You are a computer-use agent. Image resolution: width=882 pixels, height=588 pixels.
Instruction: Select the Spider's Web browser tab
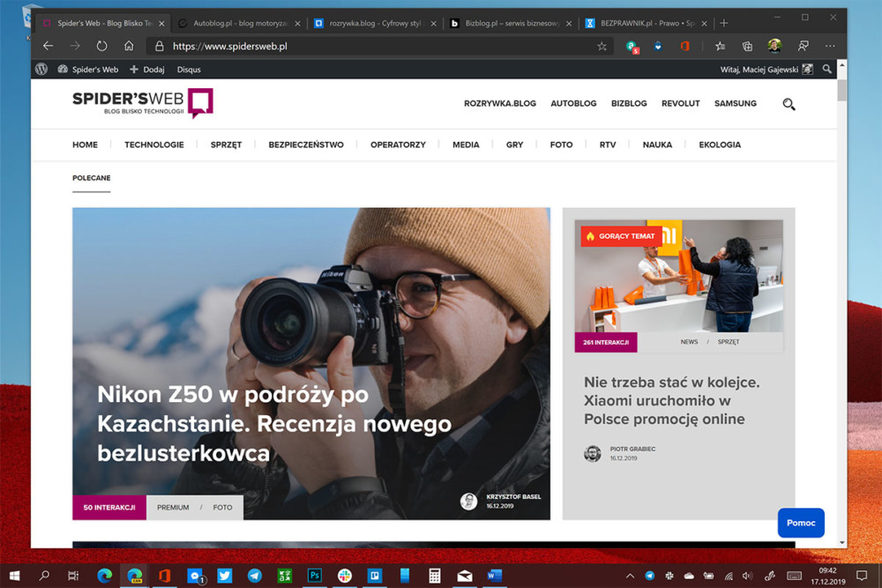pos(103,23)
